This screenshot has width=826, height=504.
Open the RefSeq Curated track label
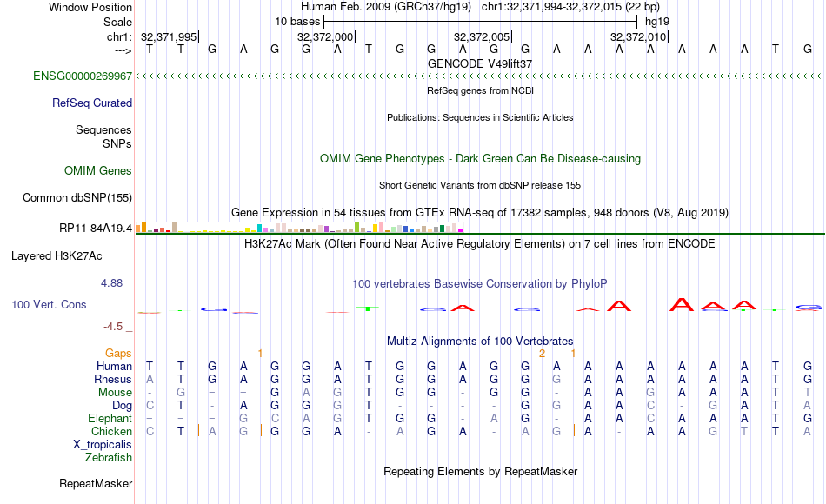pos(92,103)
